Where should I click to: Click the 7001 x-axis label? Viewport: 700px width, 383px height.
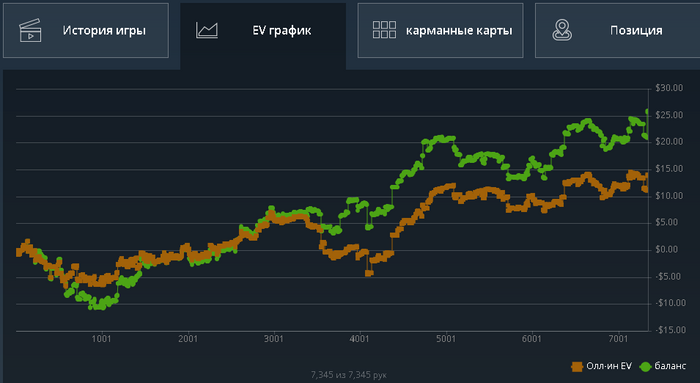click(618, 339)
